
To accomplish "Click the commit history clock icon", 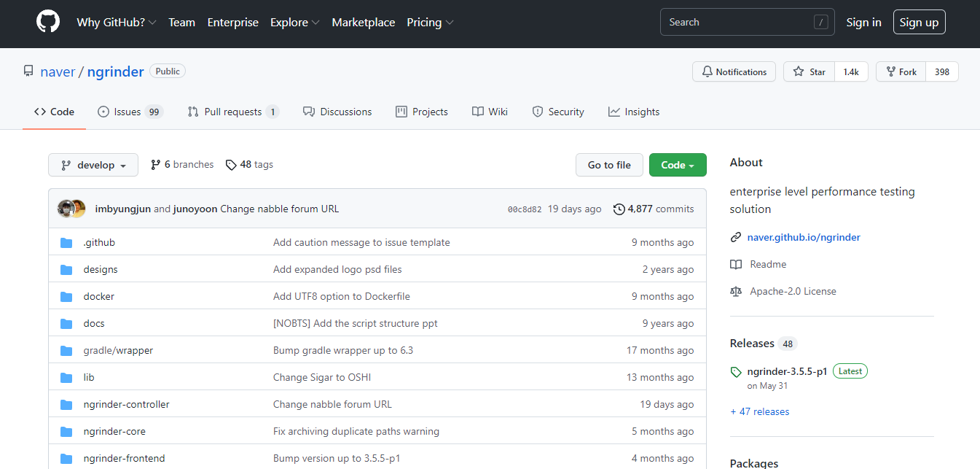I will pyautogui.click(x=619, y=209).
